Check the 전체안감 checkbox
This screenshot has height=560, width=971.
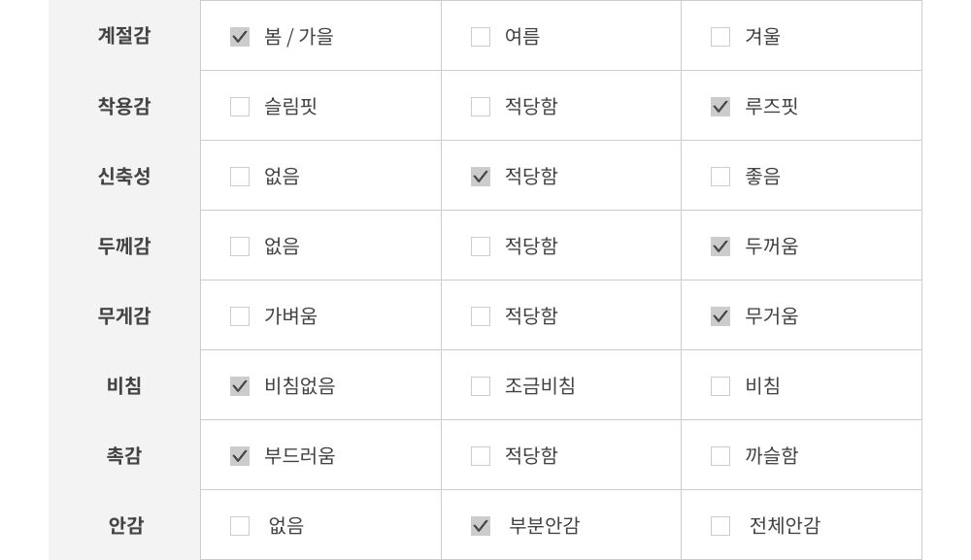pos(720,526)
